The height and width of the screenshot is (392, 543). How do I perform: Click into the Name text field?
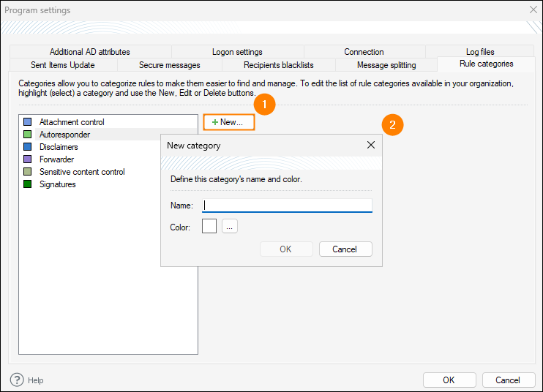click(287, 206)
